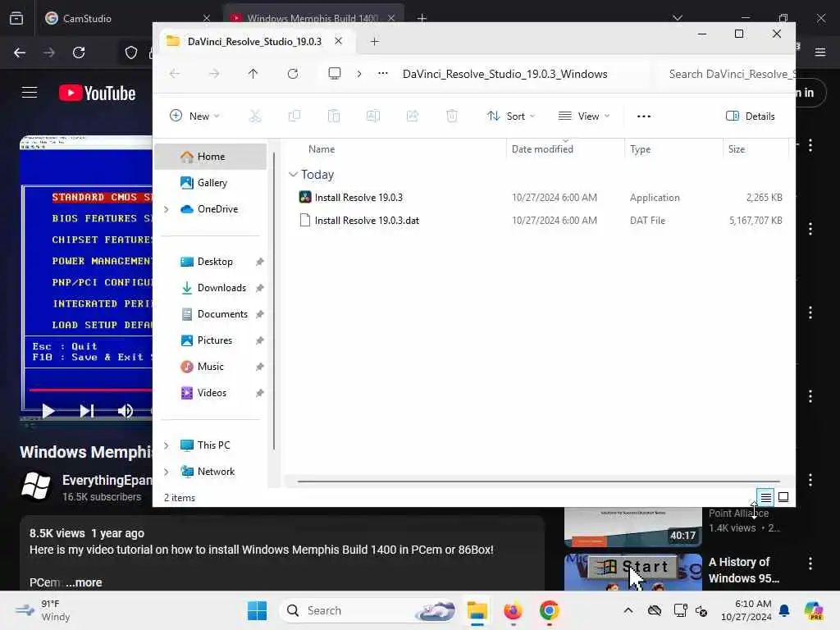Refresh the File Explorer folder view
The height and width of the screenshot is (630, 840).
tap(293, 73)
